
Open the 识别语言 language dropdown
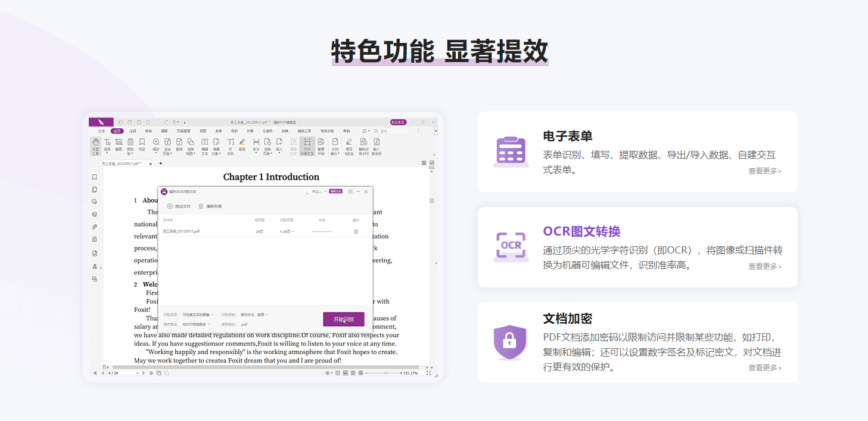pos(254,315)
